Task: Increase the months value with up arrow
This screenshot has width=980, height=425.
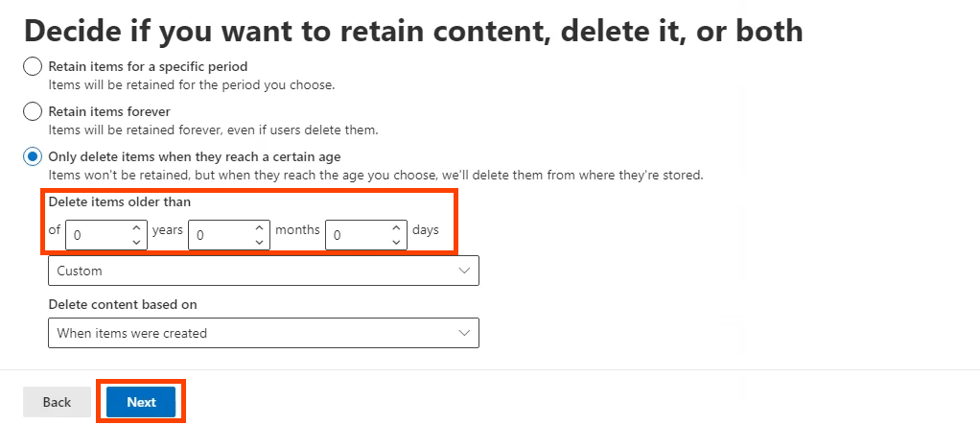Action: point(259,228)
